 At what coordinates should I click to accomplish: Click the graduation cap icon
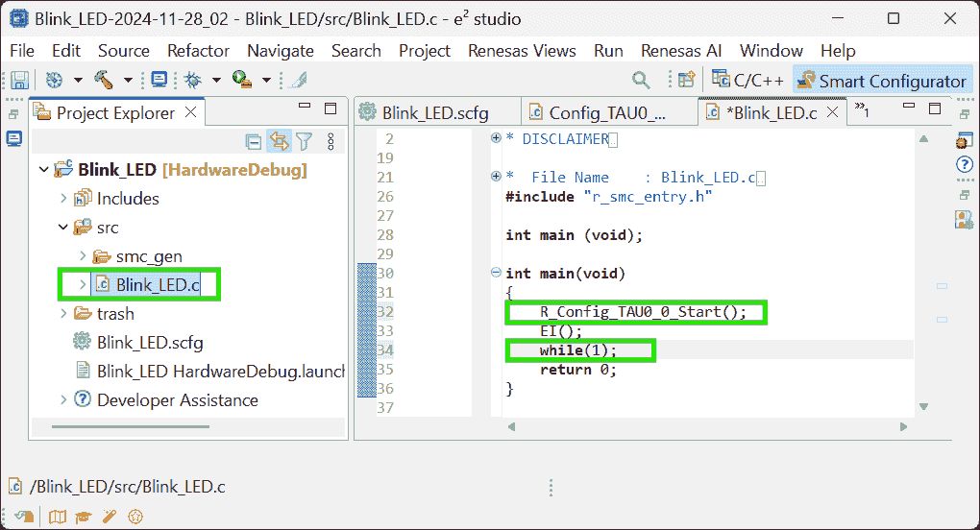coord(84,517)
